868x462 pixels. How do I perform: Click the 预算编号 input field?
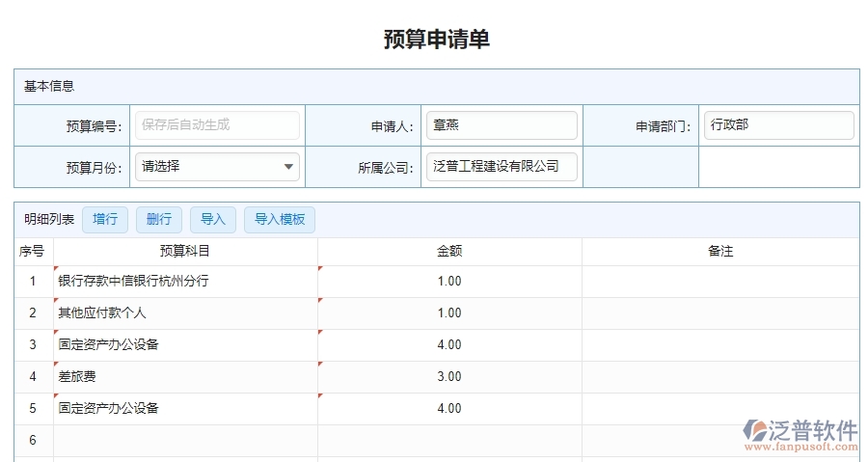pos(218,125)
